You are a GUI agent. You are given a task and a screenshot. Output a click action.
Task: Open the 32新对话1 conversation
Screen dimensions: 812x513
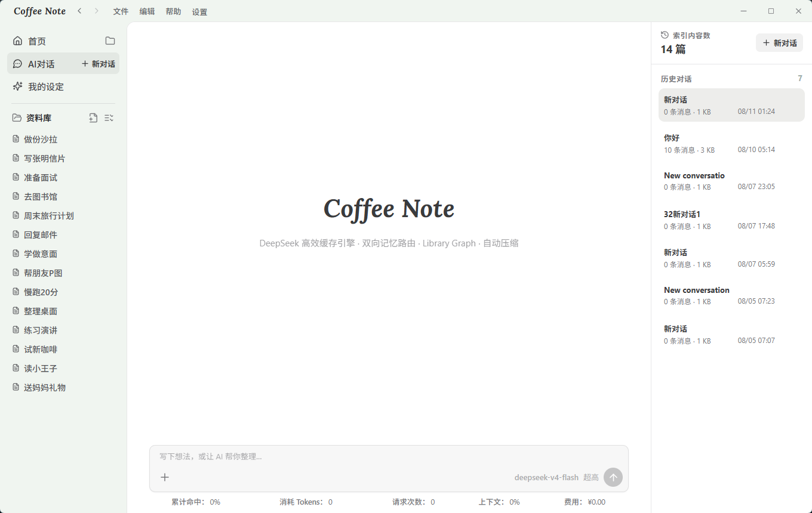tap(731, 220)
